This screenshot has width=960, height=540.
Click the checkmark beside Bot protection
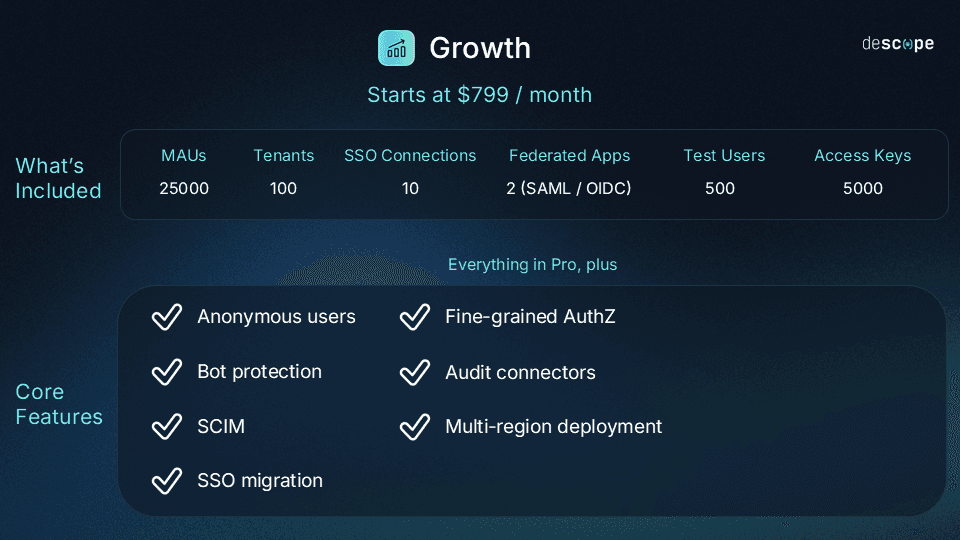[x=167, y=372]
